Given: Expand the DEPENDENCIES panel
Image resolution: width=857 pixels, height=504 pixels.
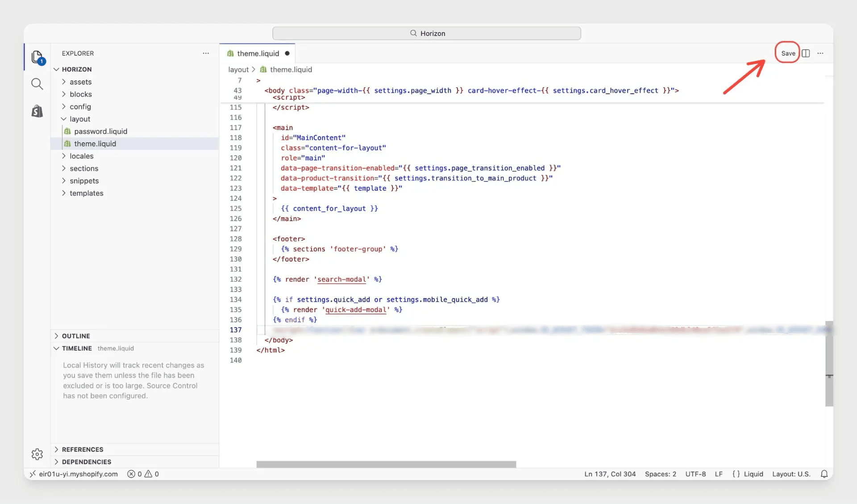Looking at the screenshot, I should [x=87, y=462].
